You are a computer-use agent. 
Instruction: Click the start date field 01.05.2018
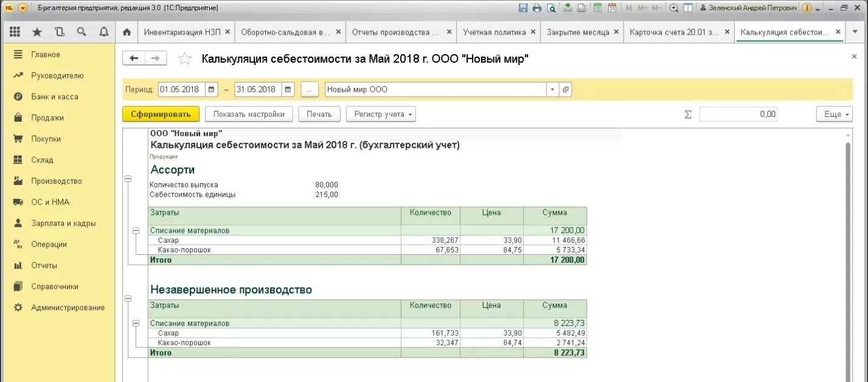[181, 89]
